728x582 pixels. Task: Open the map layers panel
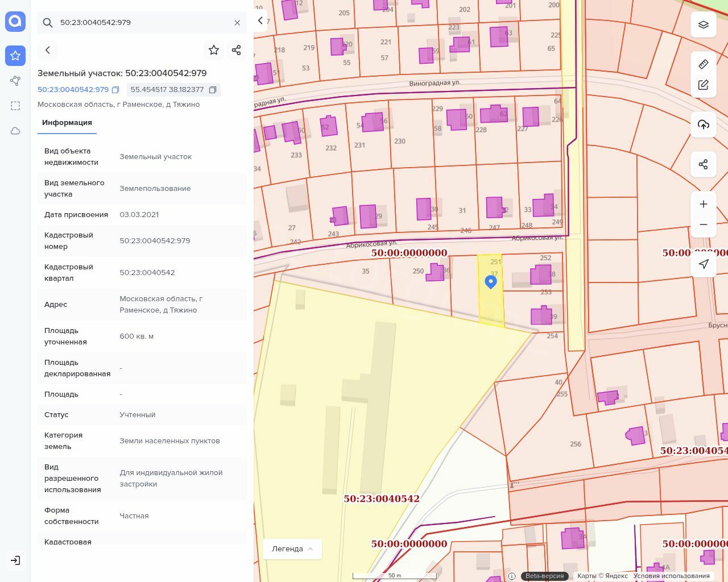704,25
